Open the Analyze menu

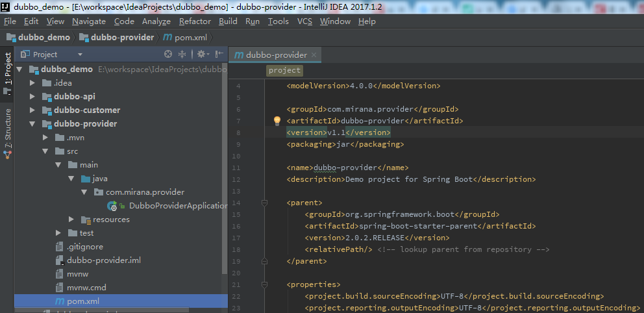[156, 21]
